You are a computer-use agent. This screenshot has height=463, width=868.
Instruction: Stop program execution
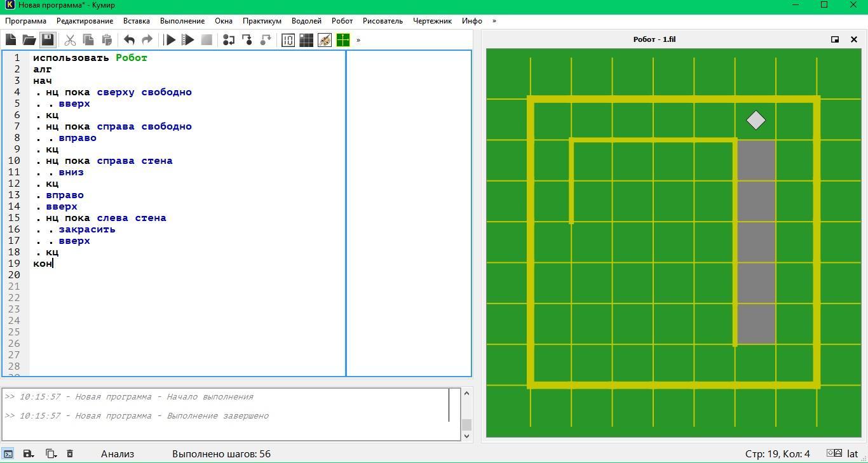click(207, 40)
